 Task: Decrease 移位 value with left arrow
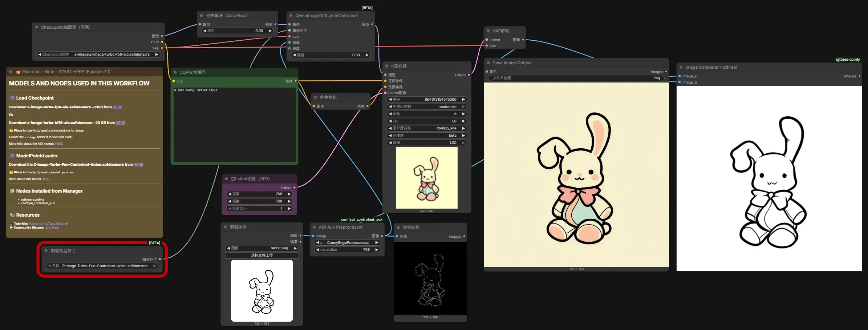(205, 31)
